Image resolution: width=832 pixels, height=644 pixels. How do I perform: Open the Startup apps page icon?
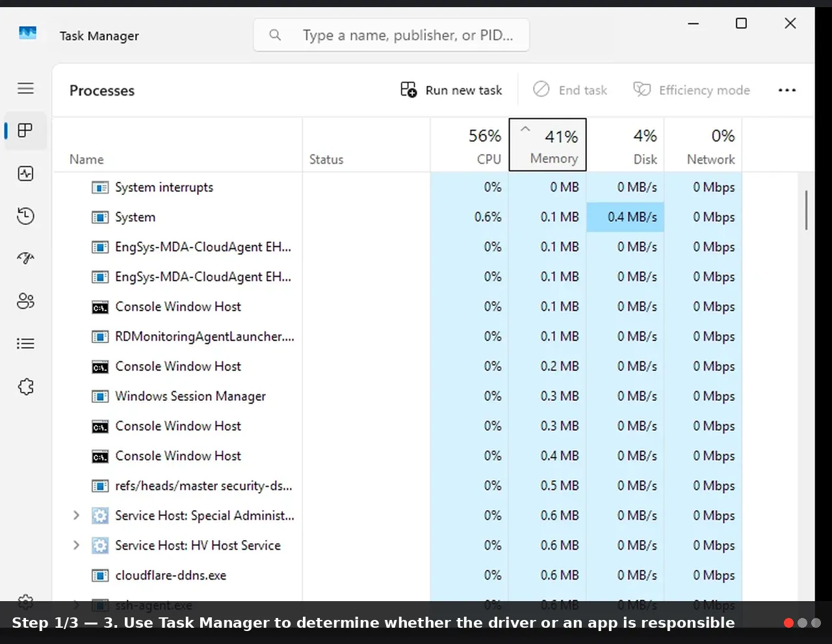click(x=25, y=259)
